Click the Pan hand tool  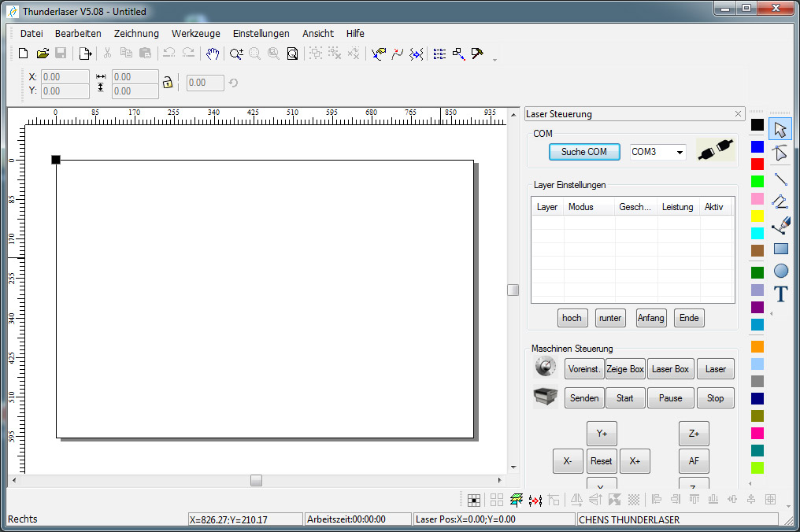point(213,54)
